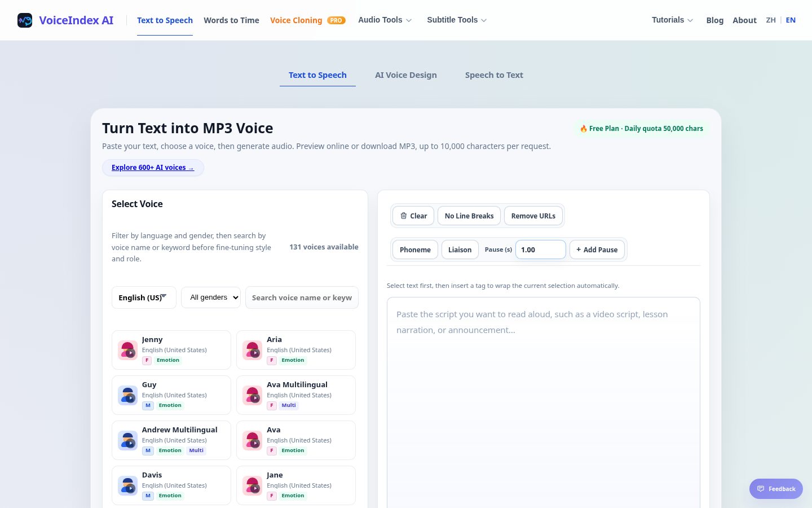Viewport: 812px width, 508px height.
Task: Go to Text to Speech in top navigation
Action: (x=165, y=20)
